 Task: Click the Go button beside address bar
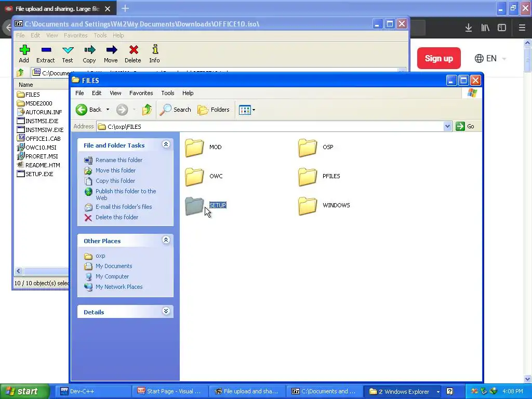click(x=465, y=126)
